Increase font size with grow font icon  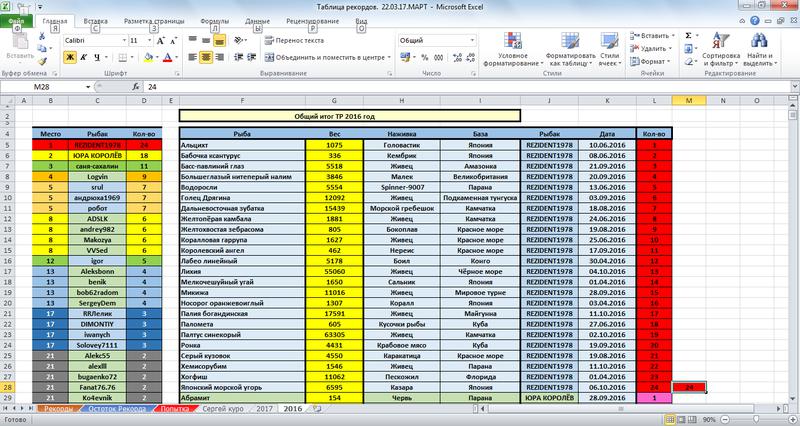161,41
